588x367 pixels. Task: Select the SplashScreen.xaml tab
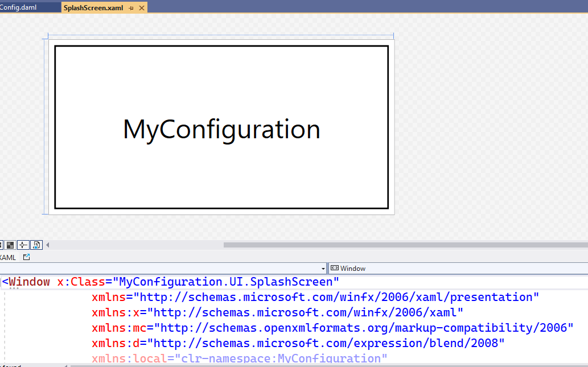[x=94, y=8]
